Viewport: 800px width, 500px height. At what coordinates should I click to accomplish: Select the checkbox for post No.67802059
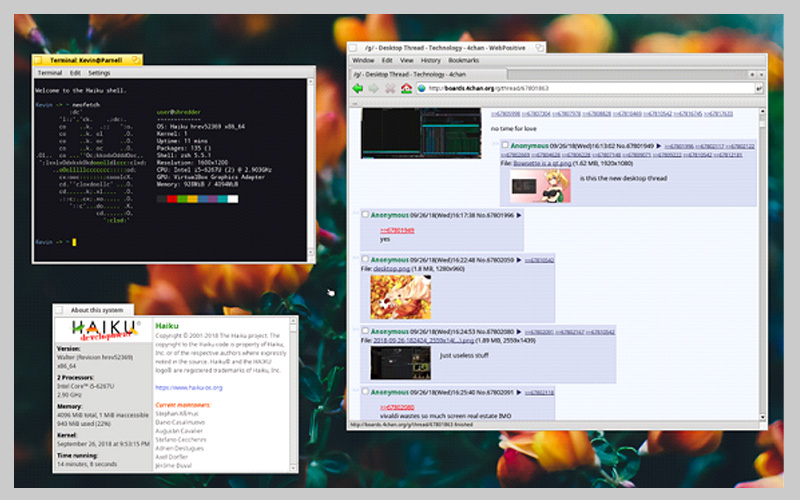[366, 260]
